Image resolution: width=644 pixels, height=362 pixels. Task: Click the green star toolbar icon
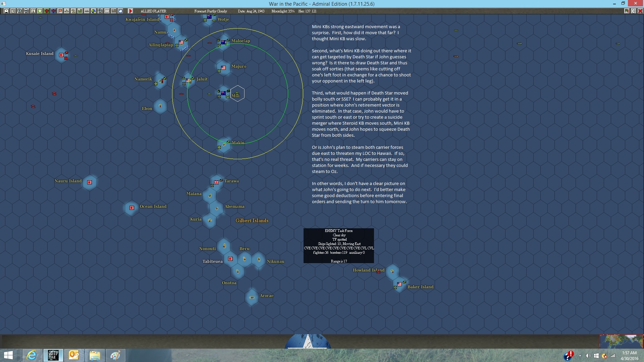click(40, 11)
